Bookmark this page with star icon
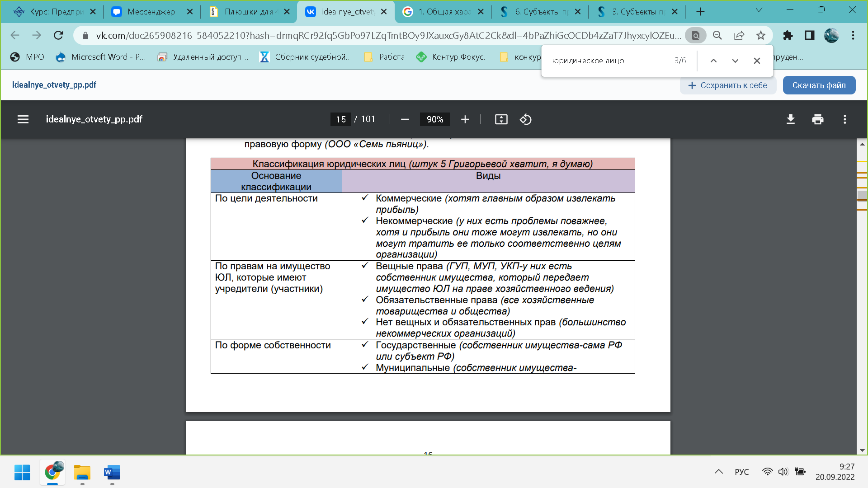Viewport: 868px width, 488px height. [x=761, y=35]
